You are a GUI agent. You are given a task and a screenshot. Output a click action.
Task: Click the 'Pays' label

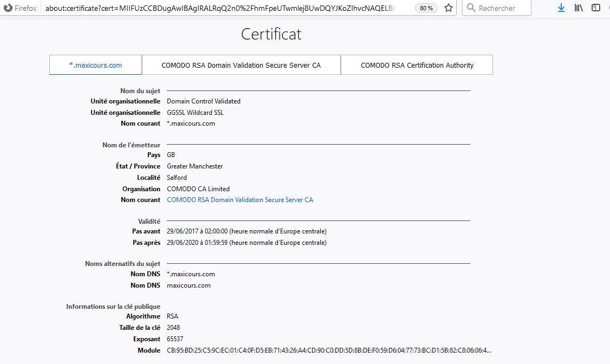pos(154,155)
